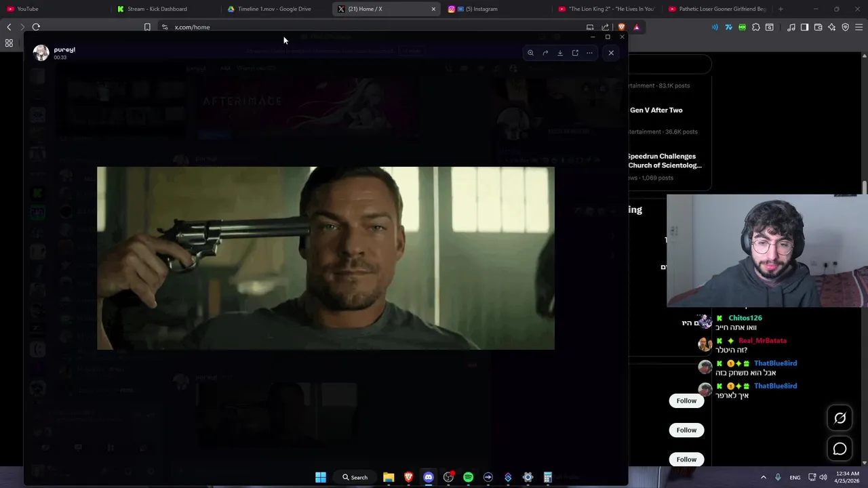Open Gen V After Two trending topic
The height and width of the screenshot is (488, 868).
[x=656, y=110]
